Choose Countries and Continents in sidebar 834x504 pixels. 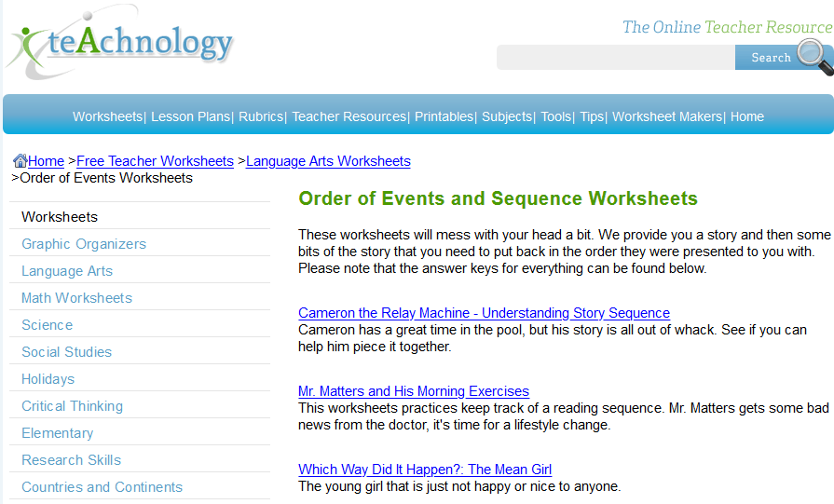103,487
